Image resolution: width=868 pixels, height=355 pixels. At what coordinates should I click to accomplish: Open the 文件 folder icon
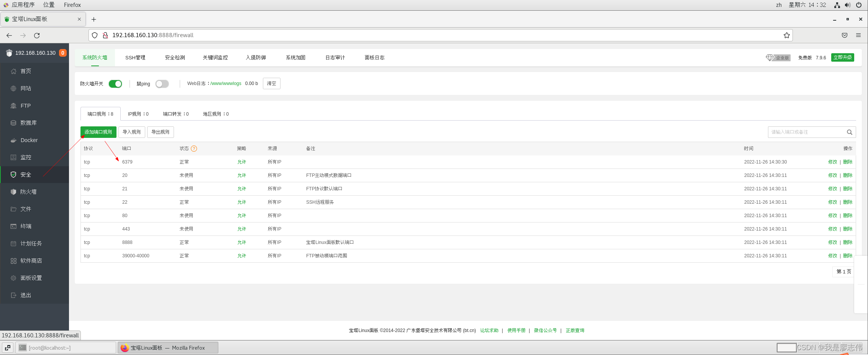click(x=13, y=209)
